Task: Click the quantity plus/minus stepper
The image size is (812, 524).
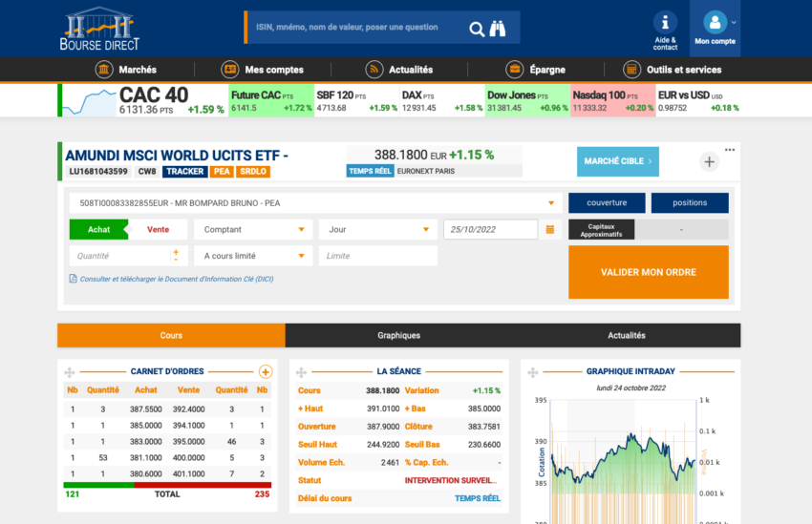Action: point(176,256)
